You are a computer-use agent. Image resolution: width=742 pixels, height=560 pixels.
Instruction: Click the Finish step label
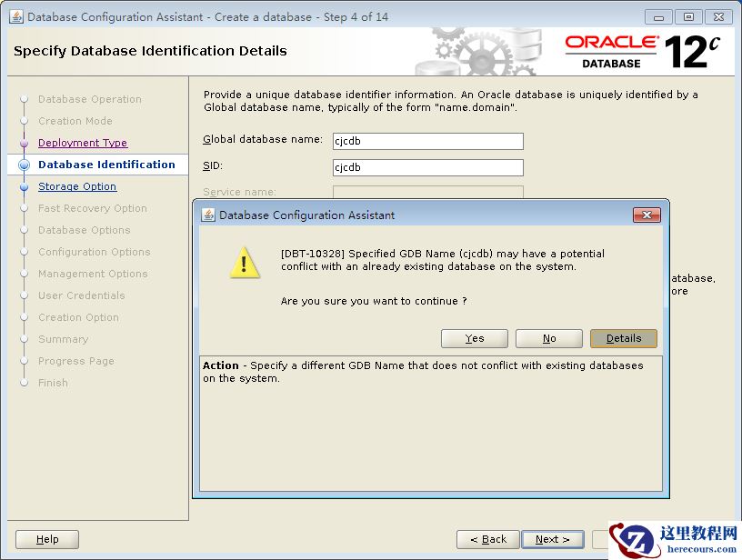(x=53, y=383)
